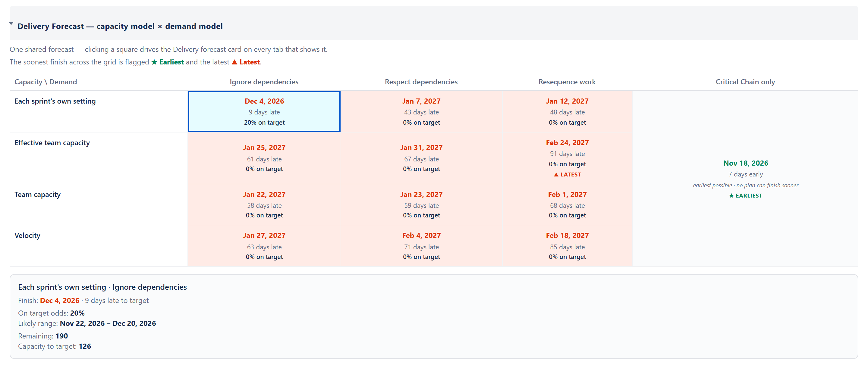Click the LATEST badge under Feb 24, 2027

(x=568, y=174)
